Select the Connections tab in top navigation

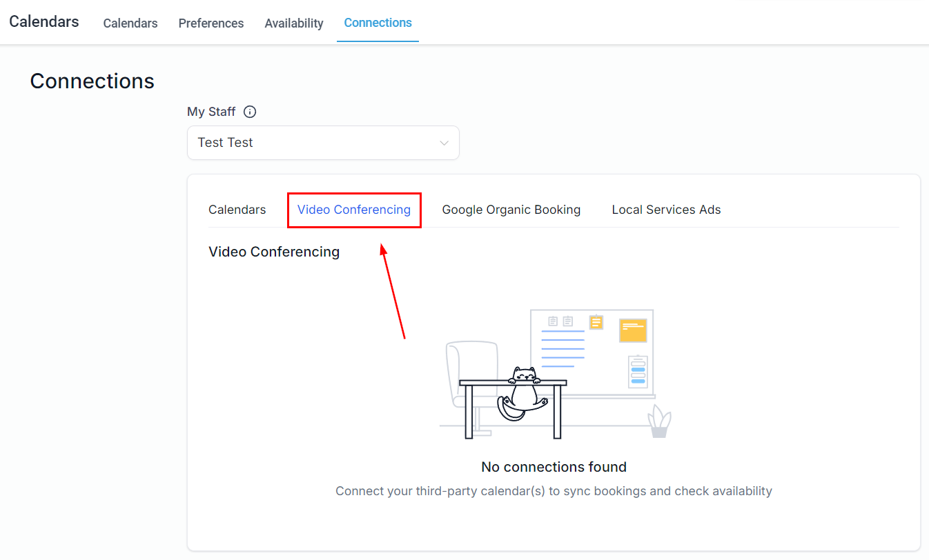point(378,23)
